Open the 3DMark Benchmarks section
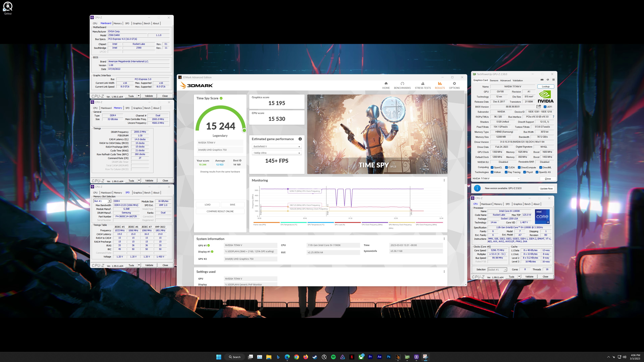 pyautogui.click(x=402, y=85)
